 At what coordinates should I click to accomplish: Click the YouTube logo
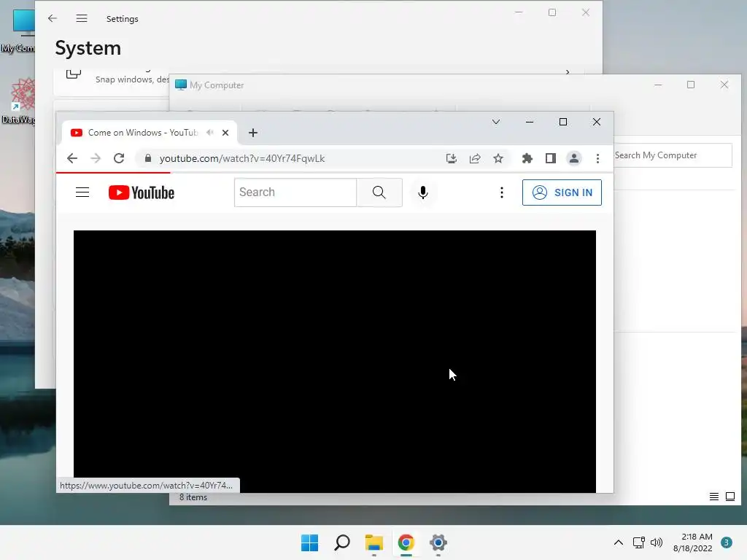142,192
